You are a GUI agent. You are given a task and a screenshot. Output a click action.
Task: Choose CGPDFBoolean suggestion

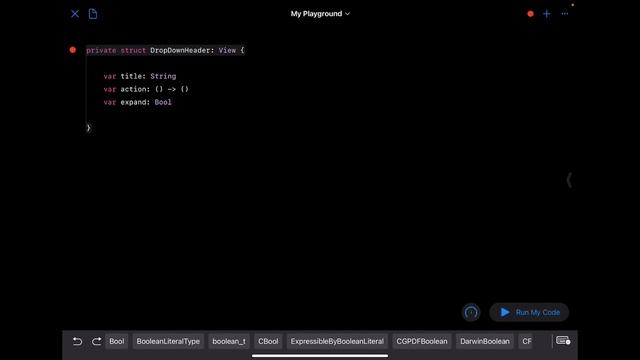pyautogui.click(x=422, y=341)
